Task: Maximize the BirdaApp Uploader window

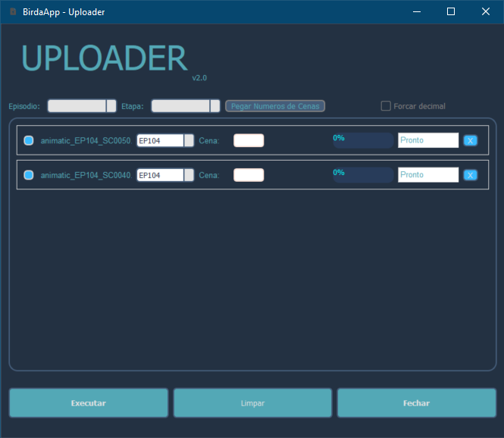Action: pos(451,12)
